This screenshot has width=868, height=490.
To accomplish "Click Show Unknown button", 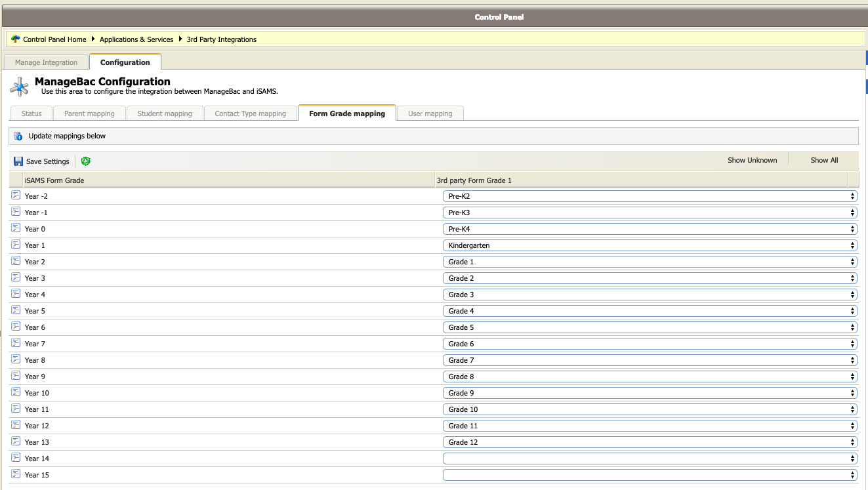I will click(752, 160).
